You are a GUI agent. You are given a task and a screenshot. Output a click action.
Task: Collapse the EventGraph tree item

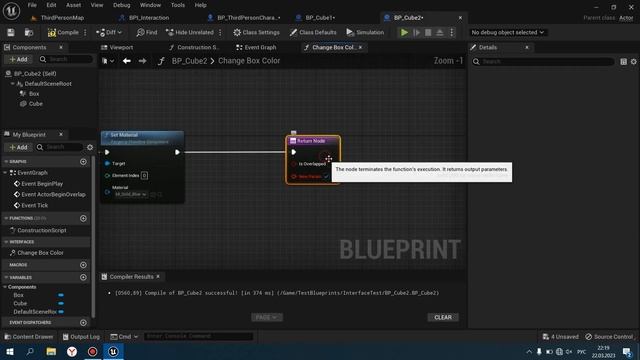tap(6, 173)
